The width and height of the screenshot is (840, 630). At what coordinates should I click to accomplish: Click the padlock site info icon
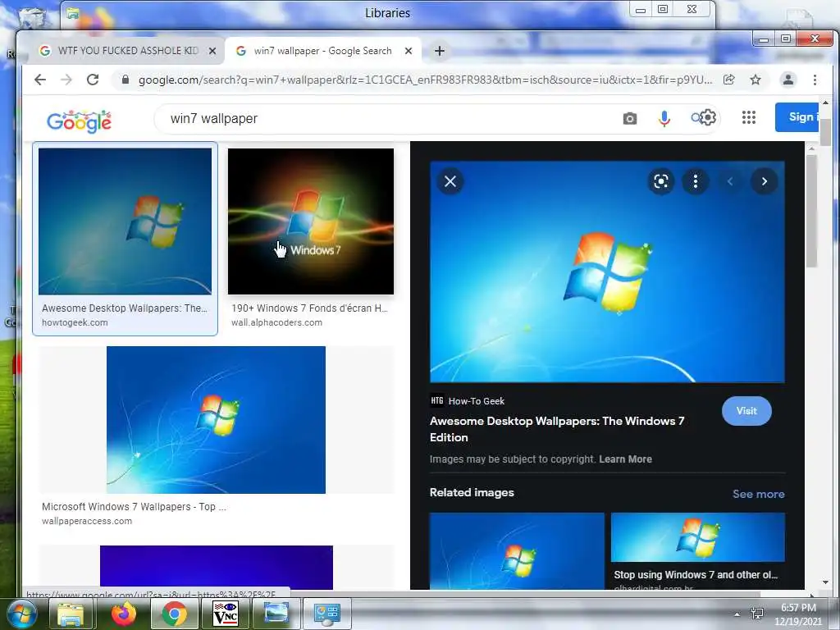(126, 80)
